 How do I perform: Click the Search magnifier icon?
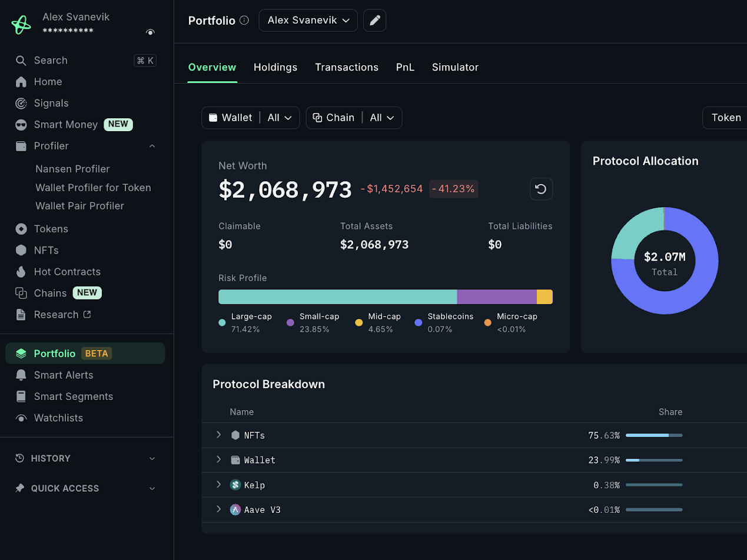tap(21, 61)
